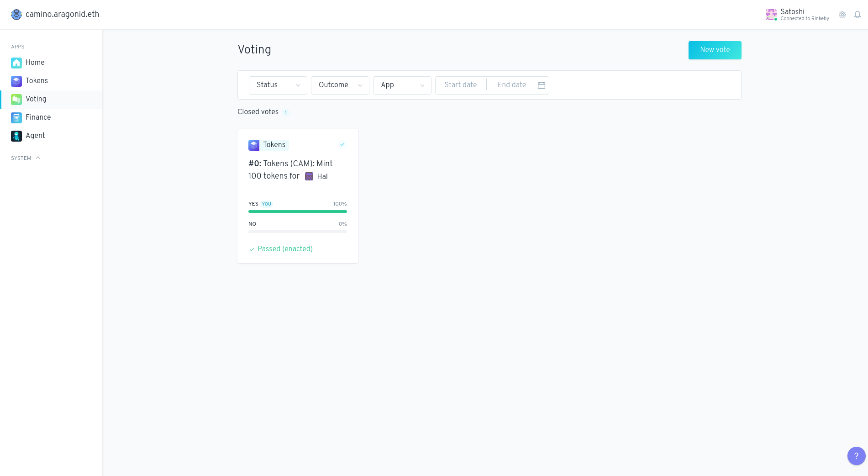The image size is (868, 476).
Task: Open the notifications bell icon
Action: (x=857, y=15)
